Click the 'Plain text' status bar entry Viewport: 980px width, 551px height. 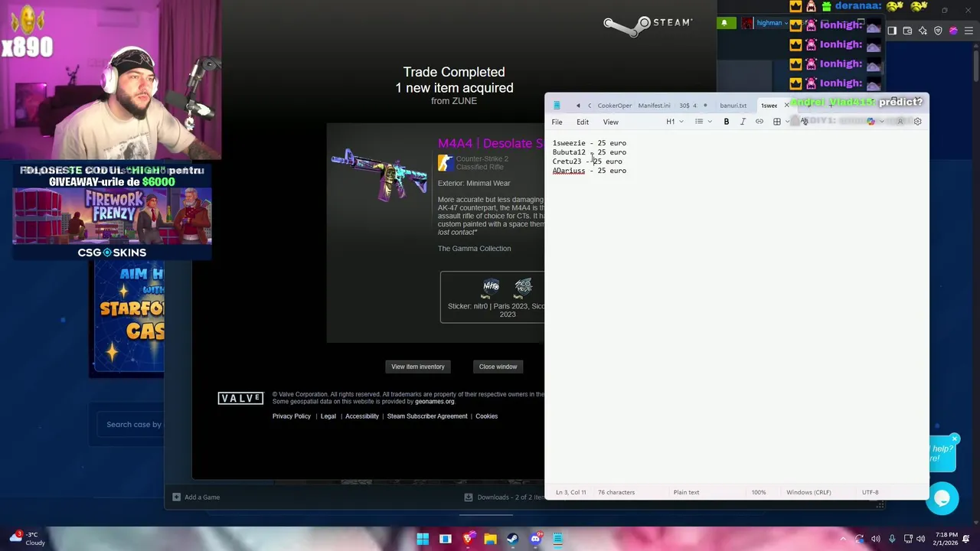tap(686, 492)
